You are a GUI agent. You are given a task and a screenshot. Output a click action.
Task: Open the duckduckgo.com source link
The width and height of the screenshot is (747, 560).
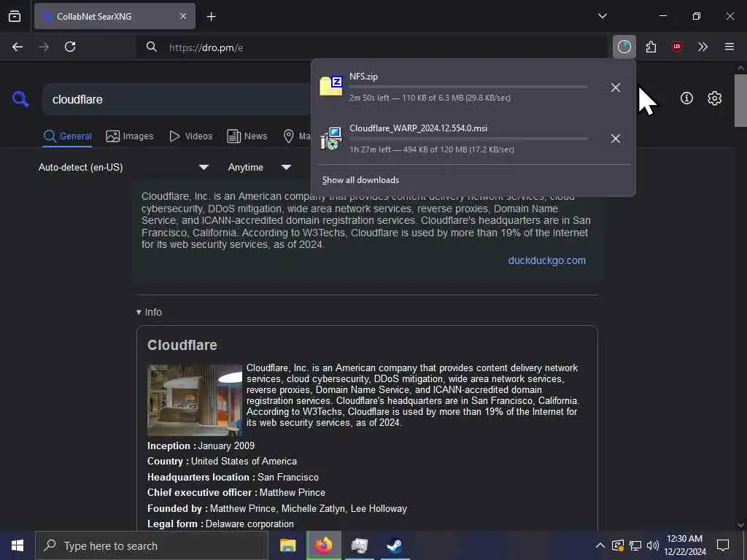[x=547, y=260]
